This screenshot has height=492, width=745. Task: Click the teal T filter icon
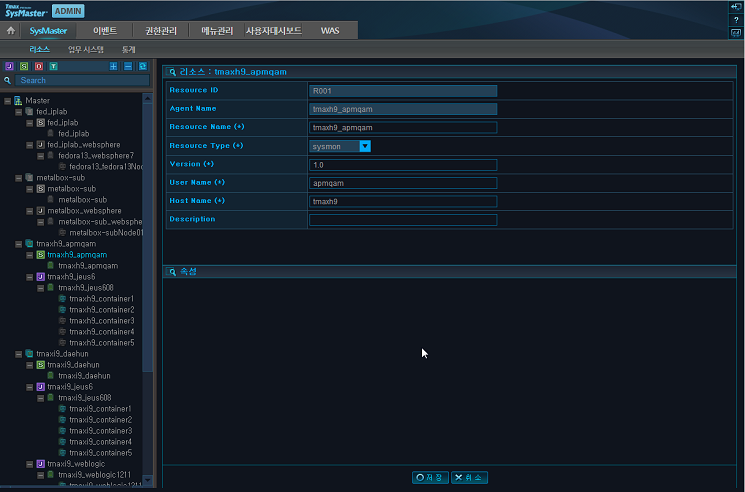click(53, 66)
